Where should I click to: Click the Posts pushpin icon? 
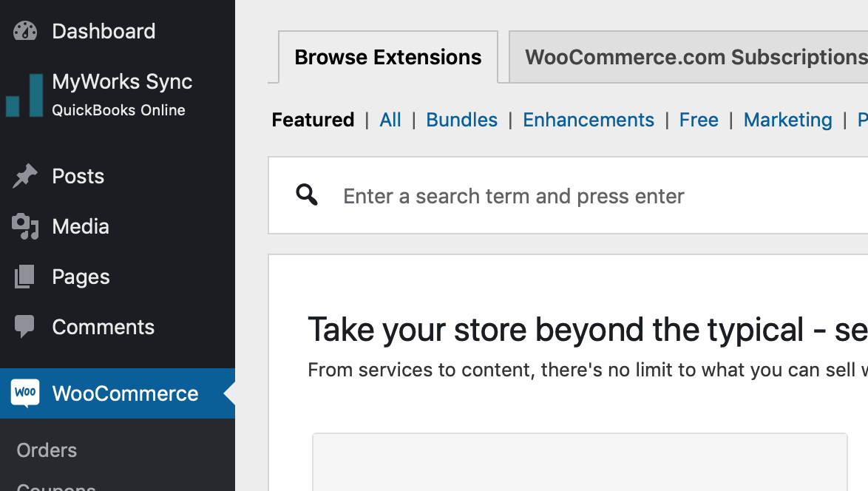pos(25,176)
